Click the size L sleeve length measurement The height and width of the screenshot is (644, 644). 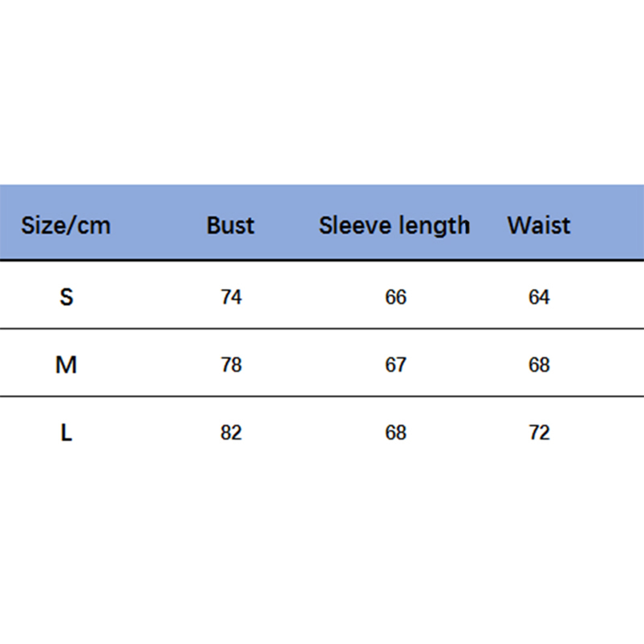click(x=396, y=433)
